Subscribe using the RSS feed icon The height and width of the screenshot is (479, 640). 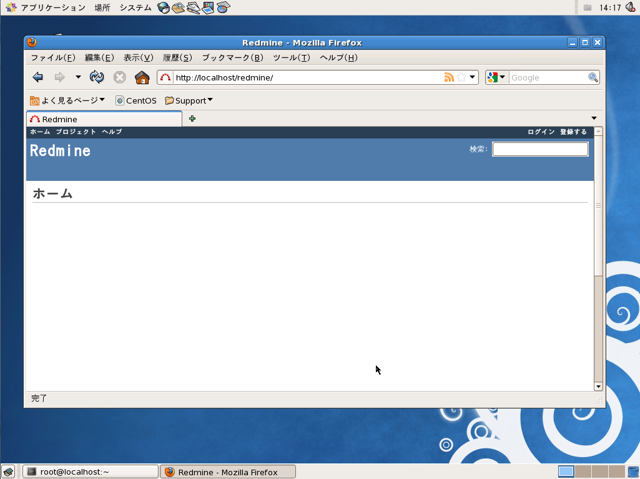click(449, 77)
